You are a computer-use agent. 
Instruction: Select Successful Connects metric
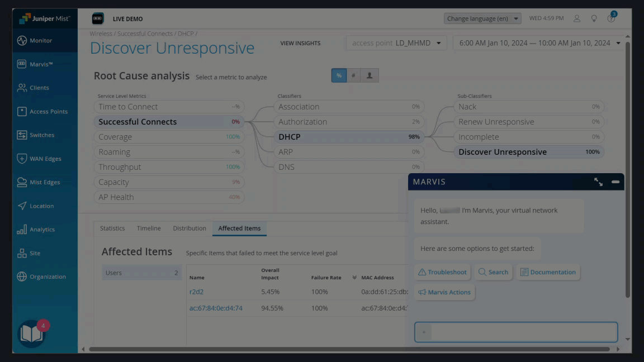point(169,122)
